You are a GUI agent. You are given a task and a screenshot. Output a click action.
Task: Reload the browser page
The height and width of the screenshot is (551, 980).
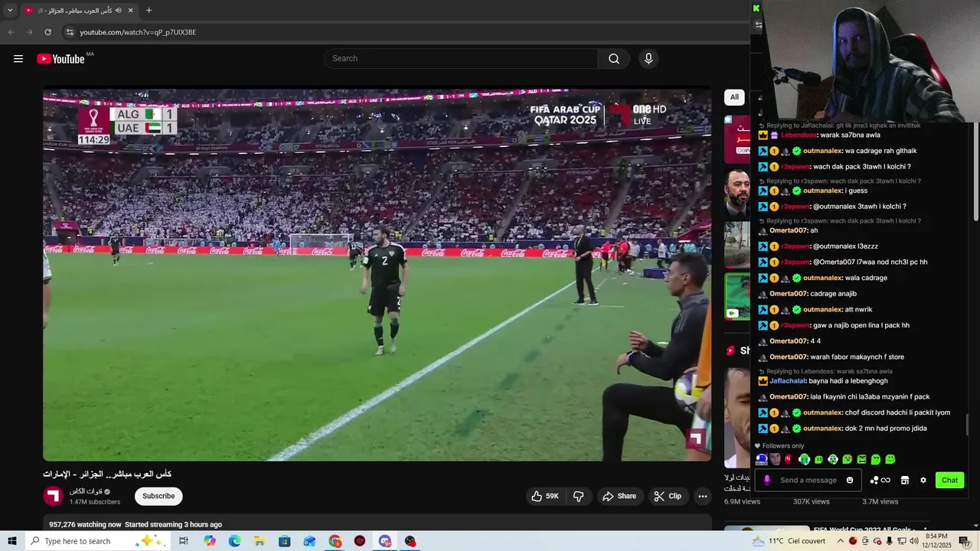tap(47, 32)
